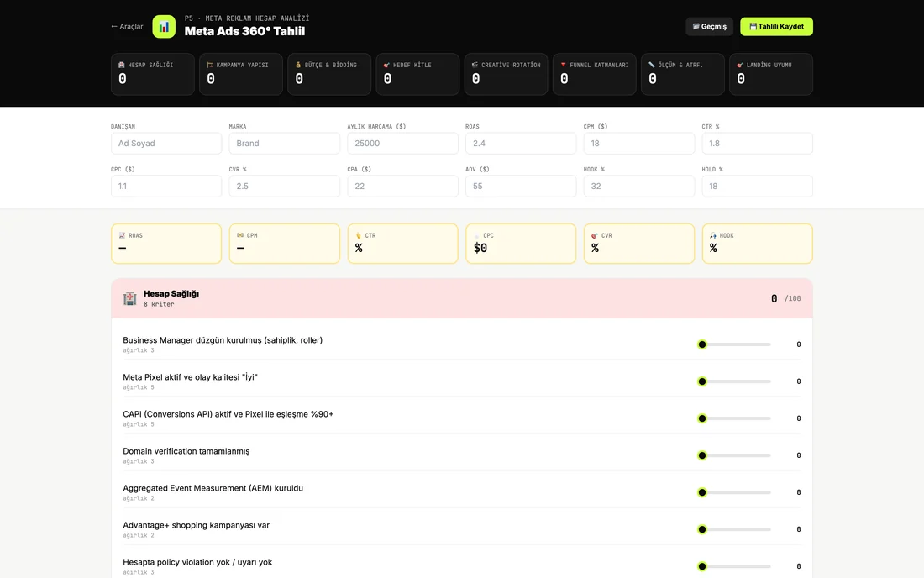The width and height of the screenshot is (924, 578).
Task: Select the Landing Uyumu score card
Action: [771, 74]
